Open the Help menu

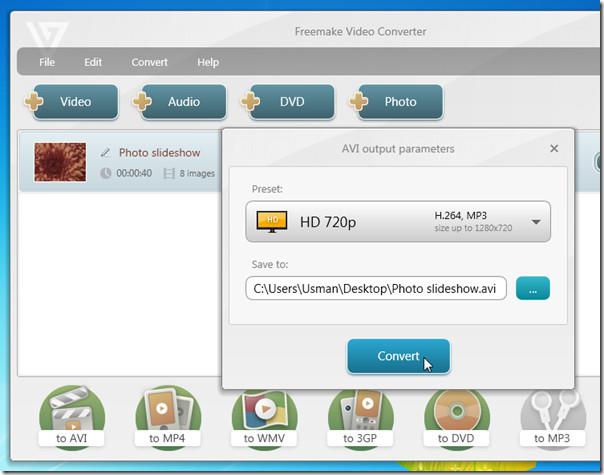pos(208,62)
